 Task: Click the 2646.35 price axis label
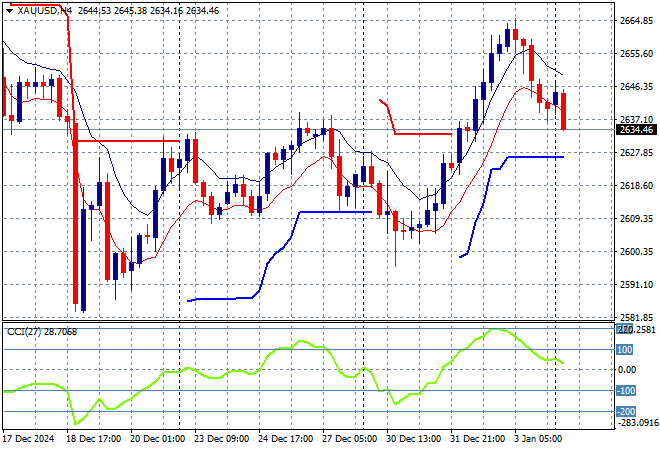tap(637, 87)
